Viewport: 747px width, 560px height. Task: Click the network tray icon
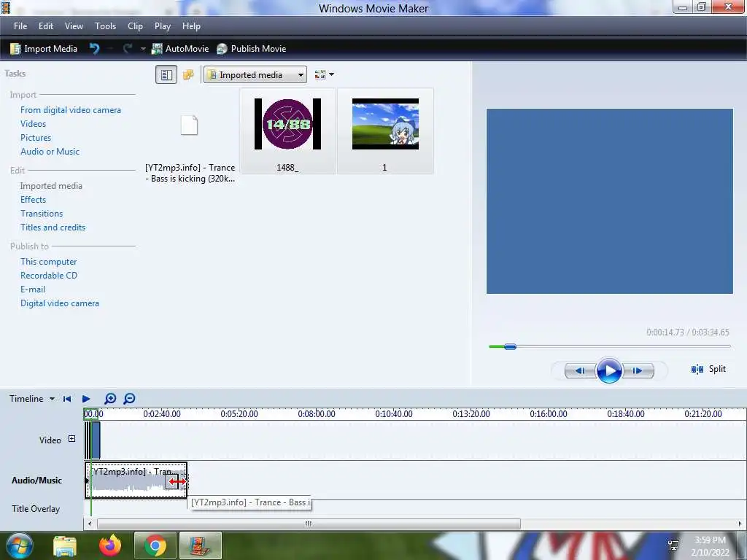[673, 545]
